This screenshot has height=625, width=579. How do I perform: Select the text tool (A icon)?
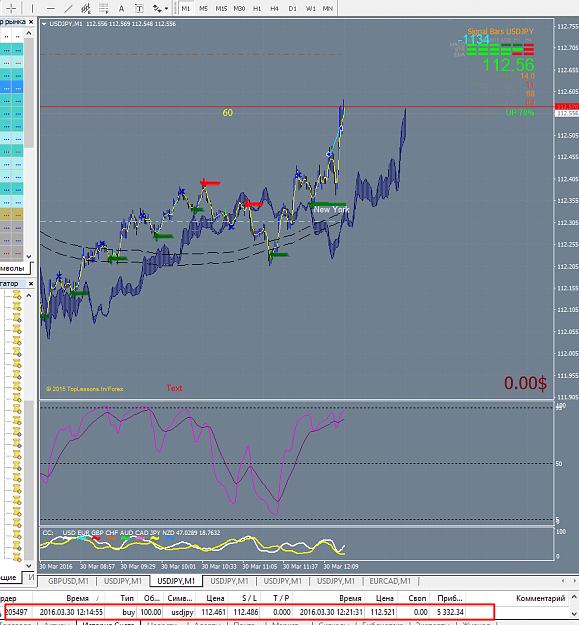click(122, 8)
